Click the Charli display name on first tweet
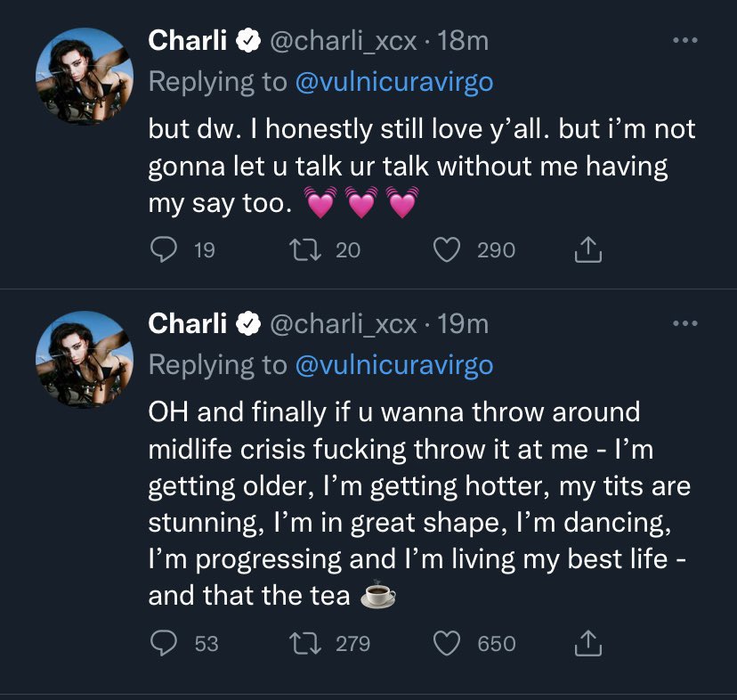This screenshot has height=700, width=737. click(x=187, y=40)
